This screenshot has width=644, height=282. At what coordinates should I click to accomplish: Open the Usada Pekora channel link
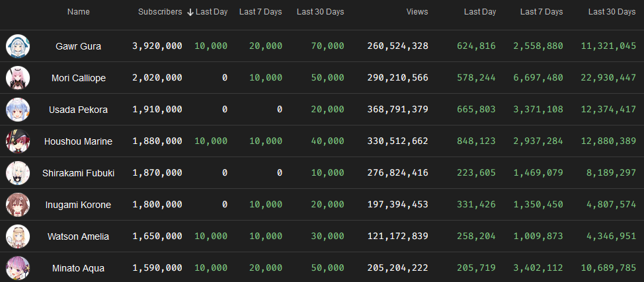click(79, 110)
